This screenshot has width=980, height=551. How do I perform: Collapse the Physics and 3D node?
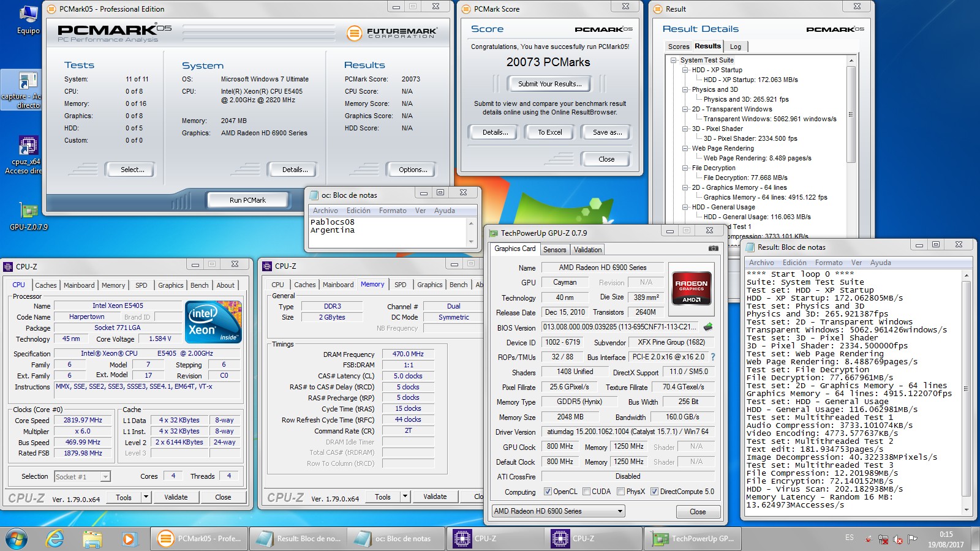coord(685,89)
